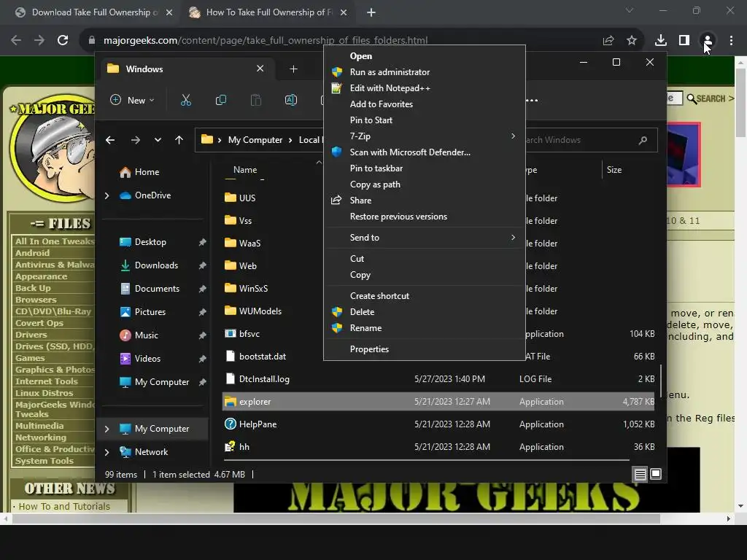Image resolution: width=747 pixels, height=560 pixels.
Task: Expand Network tree node
Action: [107, 452]
